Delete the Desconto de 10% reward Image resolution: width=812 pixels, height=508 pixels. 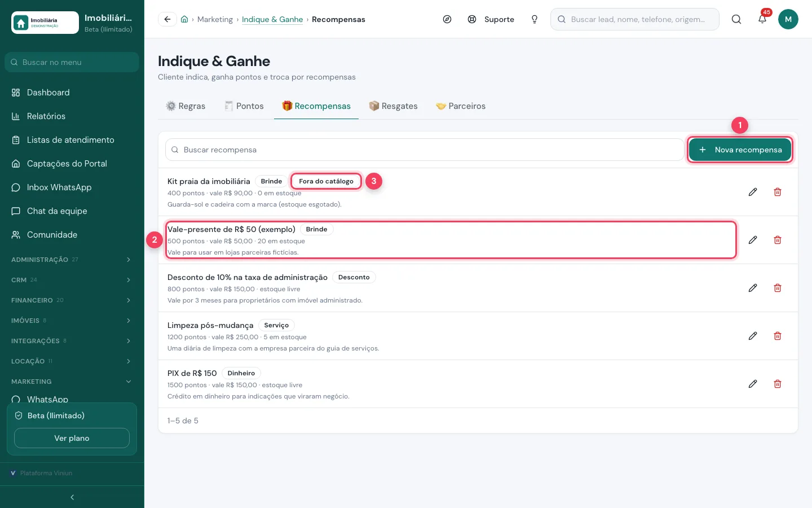[x=778, y=288]
